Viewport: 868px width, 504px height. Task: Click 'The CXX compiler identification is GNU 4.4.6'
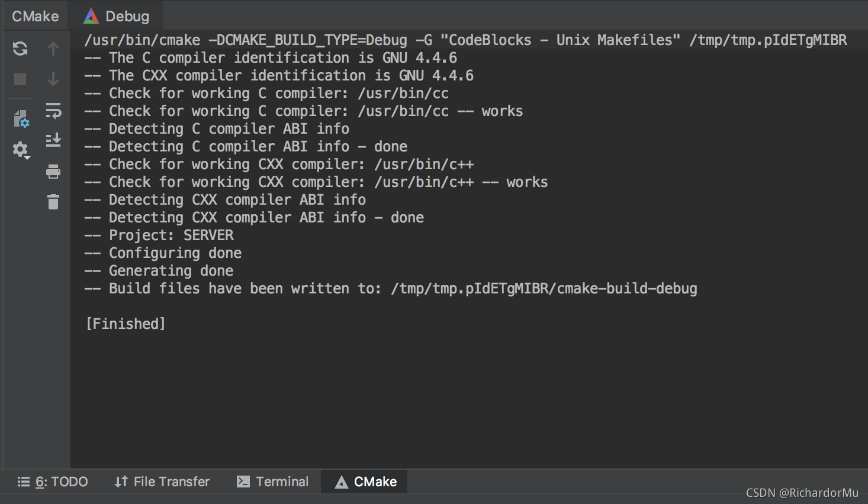click(x=279, y=75)
